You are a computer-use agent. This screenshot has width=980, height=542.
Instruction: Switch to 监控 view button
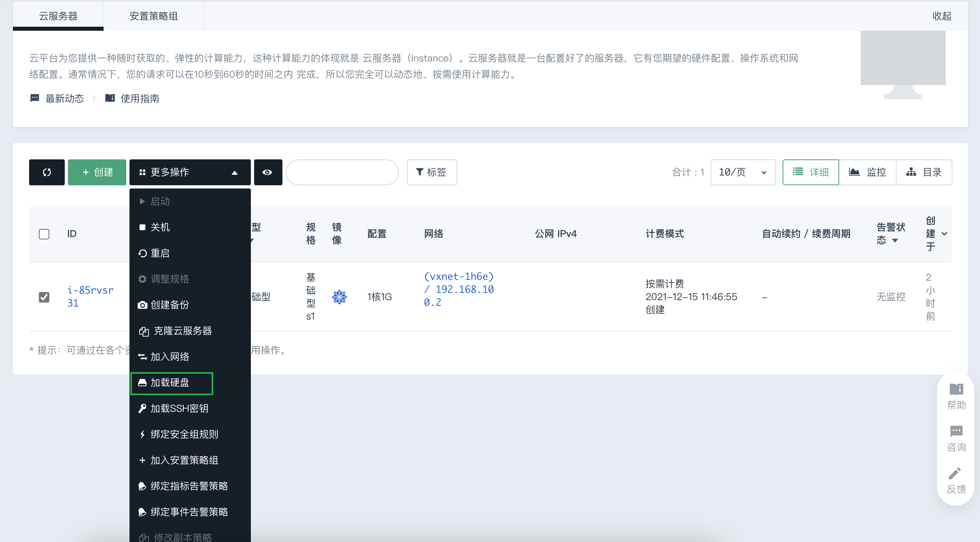[868, 172]
